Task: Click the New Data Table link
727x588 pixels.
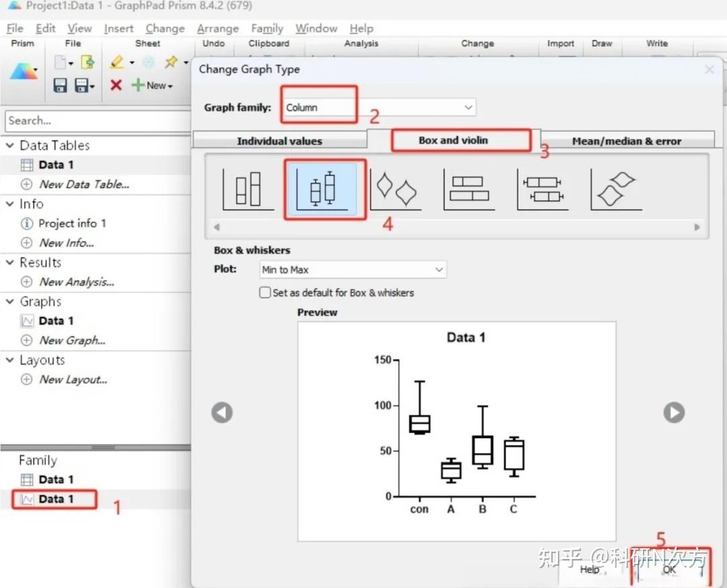Action: pyautogui.click(x=84, y=184)
